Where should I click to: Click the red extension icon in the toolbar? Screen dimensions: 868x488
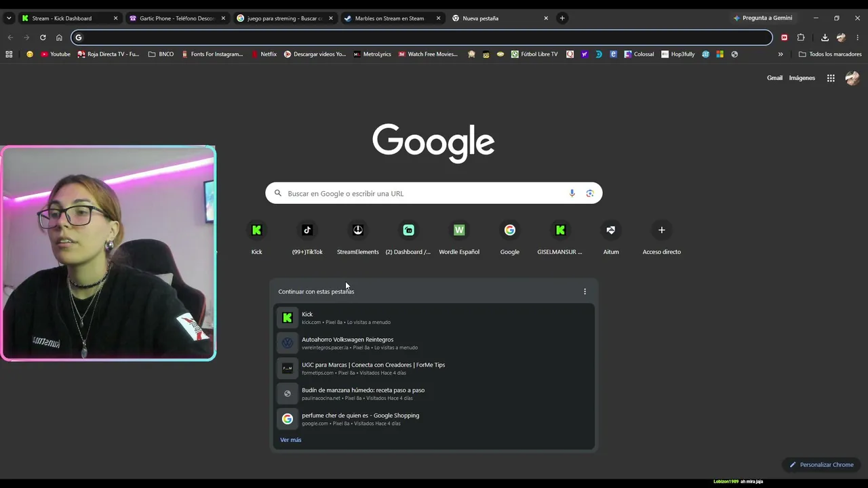click(x=785, y=37)
